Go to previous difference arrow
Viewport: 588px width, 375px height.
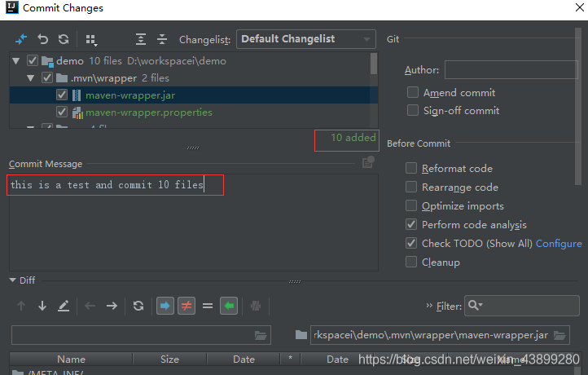click(21, 306)
